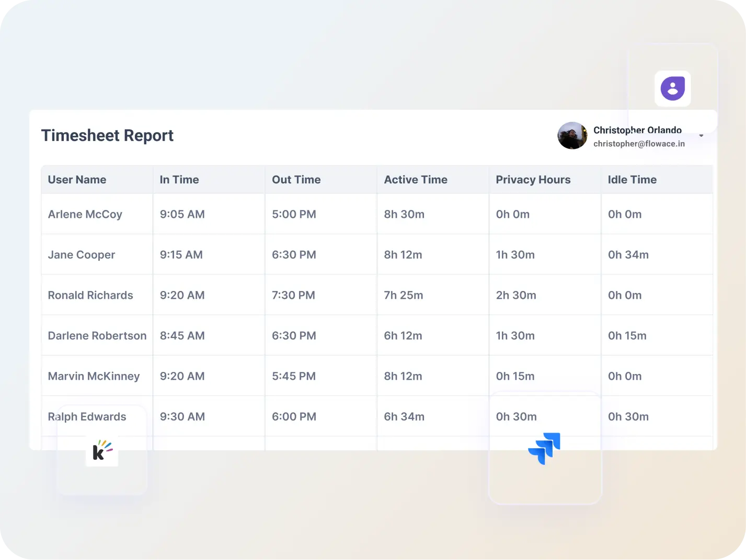Select the Active Time column header
746x560 pixels.
click(x=416, y=180)
